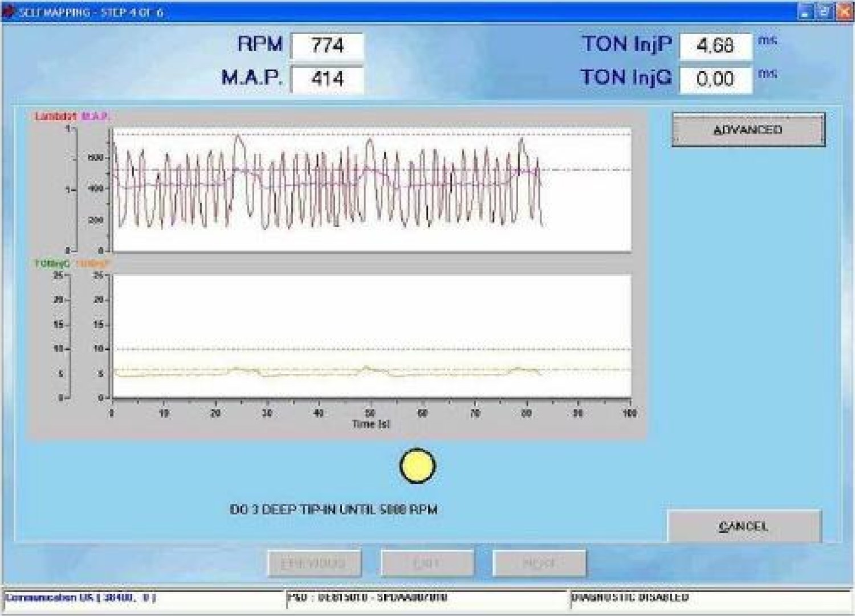This screenshot has width=855, height=616.
Task: Click the TON InjG label
Action: 626,77
